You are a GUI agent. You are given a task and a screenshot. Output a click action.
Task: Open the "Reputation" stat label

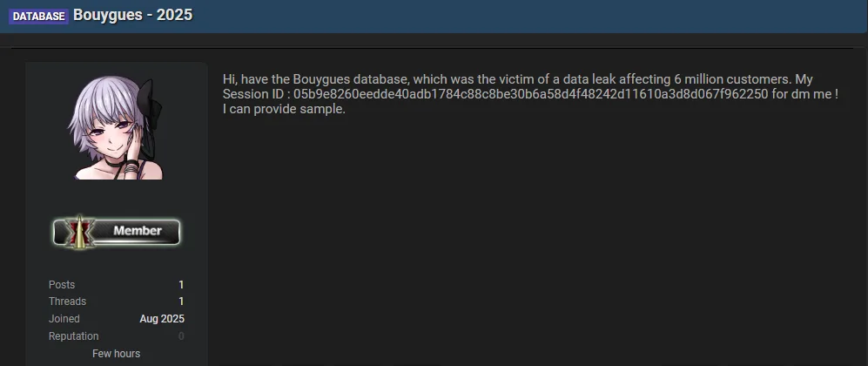point(73,336)
